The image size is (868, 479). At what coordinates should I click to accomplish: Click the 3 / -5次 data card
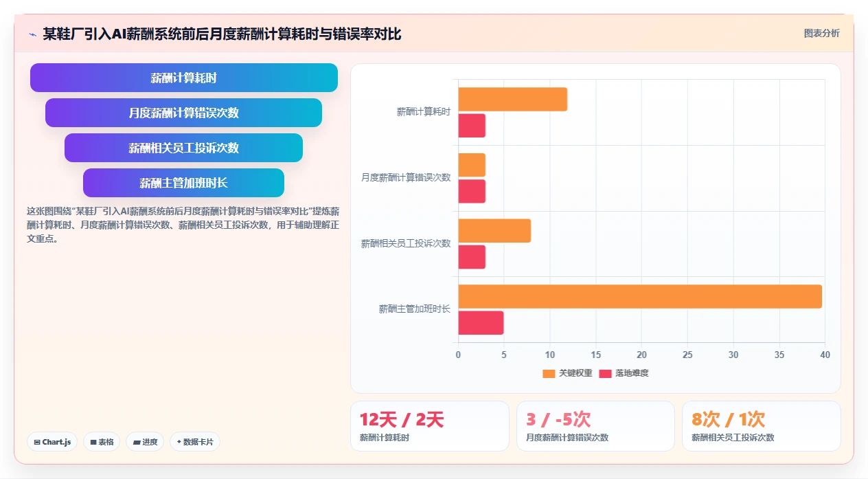pyautogui.click(x=595, y=426)
